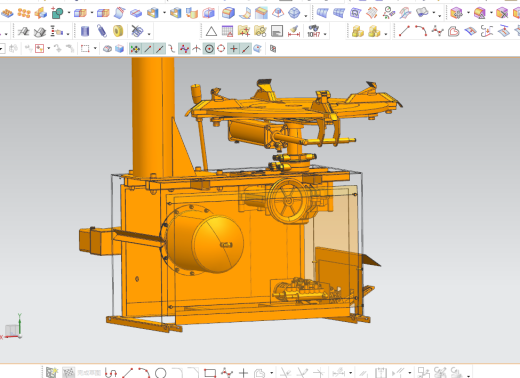520x378 pixels.
Task: Click the grid table with red triangle icon
Action: pyautogui.click(x=227, y=32)
